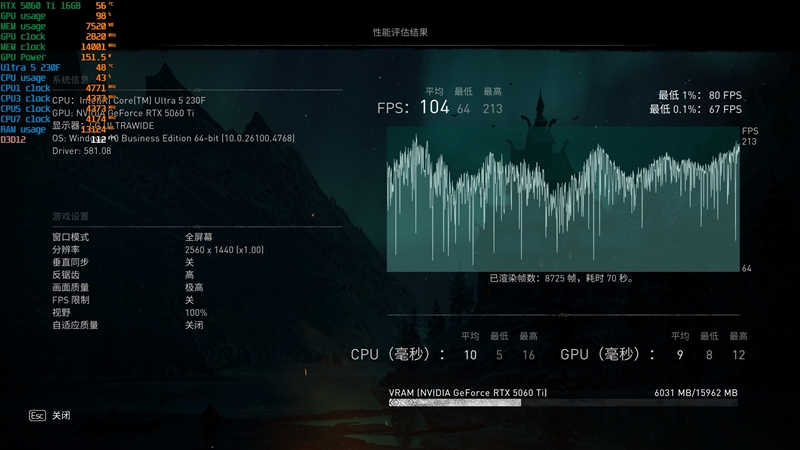Click the FPS history graph
800x450 pixels.
563,199
